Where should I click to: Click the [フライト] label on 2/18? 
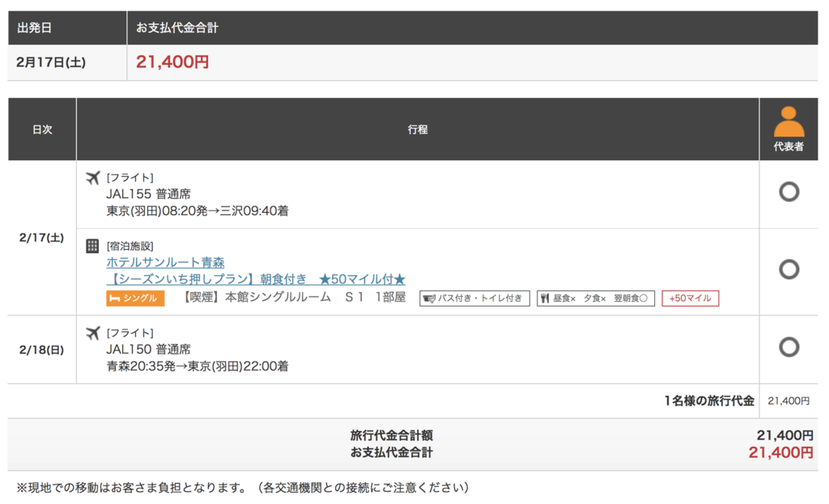[130, 332]
